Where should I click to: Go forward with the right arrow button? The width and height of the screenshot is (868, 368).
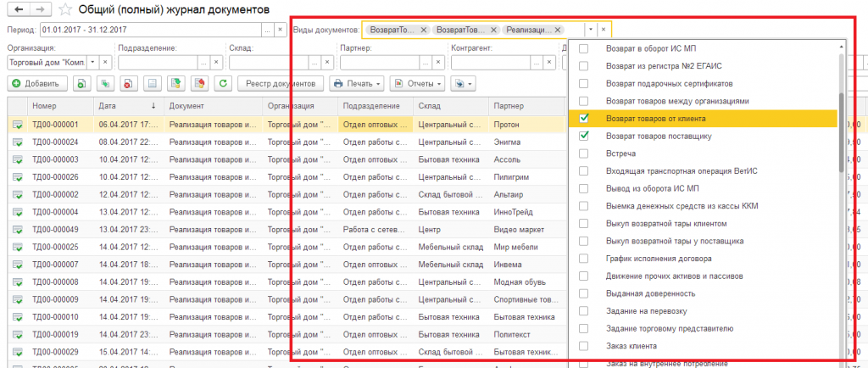(40, 9)
